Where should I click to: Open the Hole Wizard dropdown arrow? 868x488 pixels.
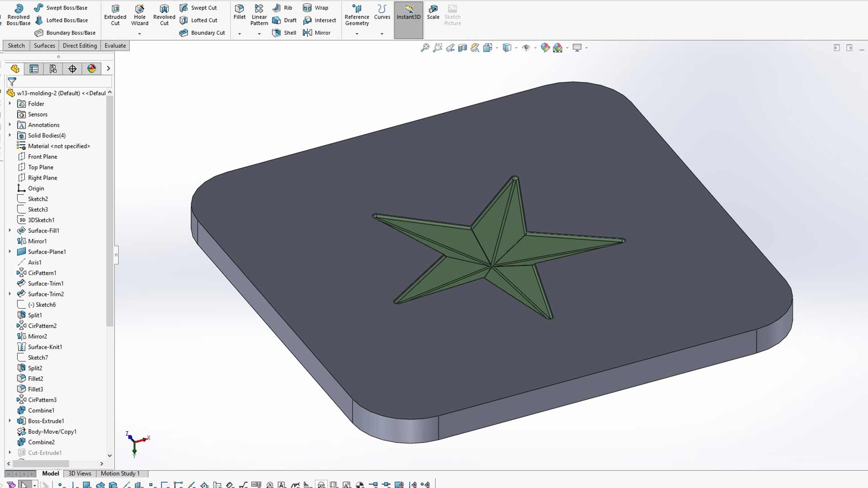(x=140, y=33)
